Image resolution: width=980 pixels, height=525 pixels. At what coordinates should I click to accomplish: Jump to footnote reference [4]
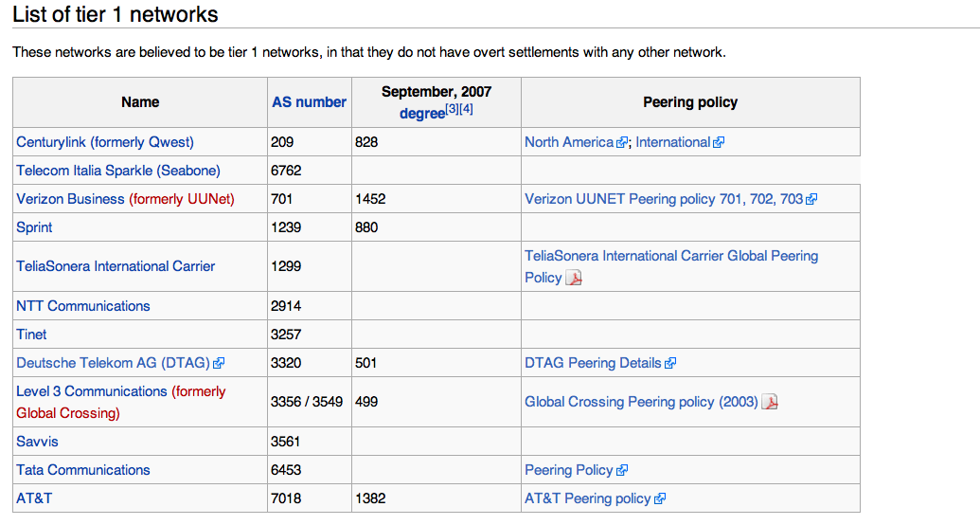(x=466, y=110)
